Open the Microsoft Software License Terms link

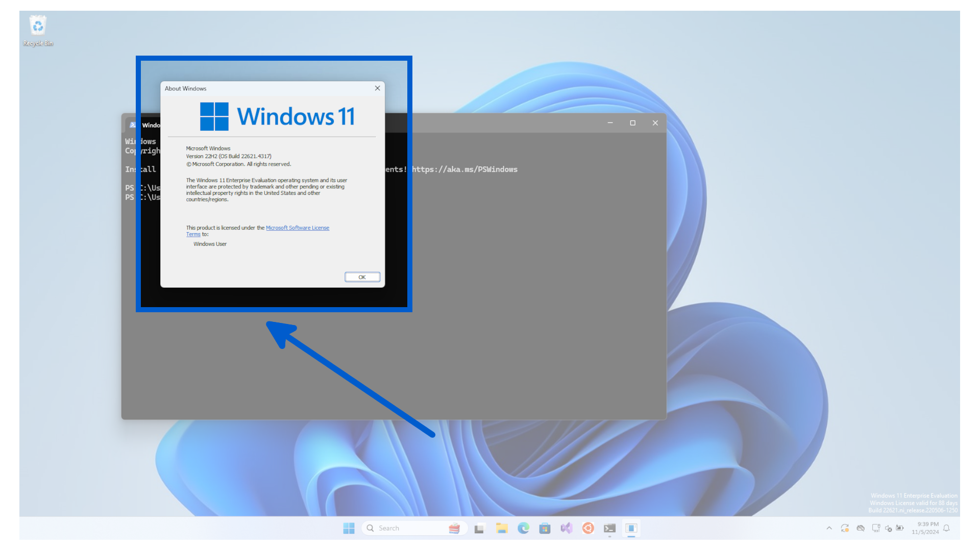297,228
